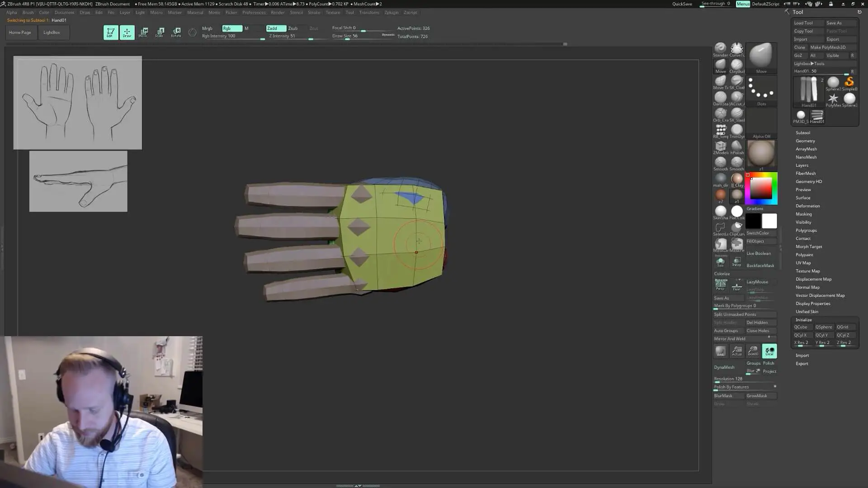Choose the hPolish brush

coord(737,147)
